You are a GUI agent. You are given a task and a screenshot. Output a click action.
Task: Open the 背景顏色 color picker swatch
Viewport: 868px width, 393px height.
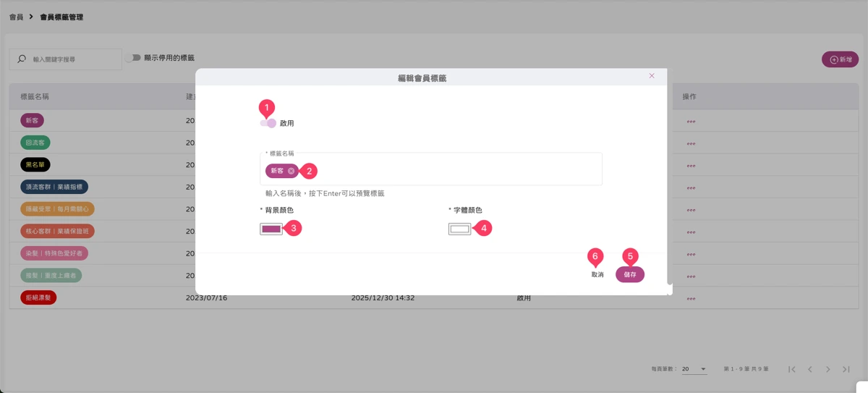pos(271,229)
